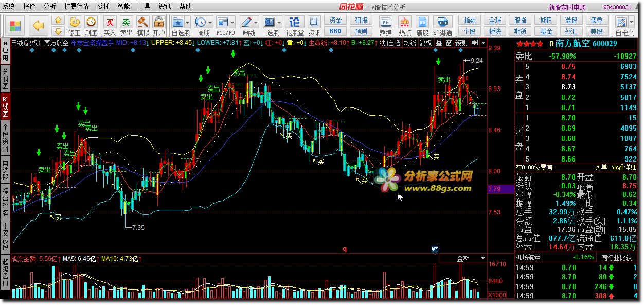
Task: Open the 扩展行情 menu
Action: (76, 6)
